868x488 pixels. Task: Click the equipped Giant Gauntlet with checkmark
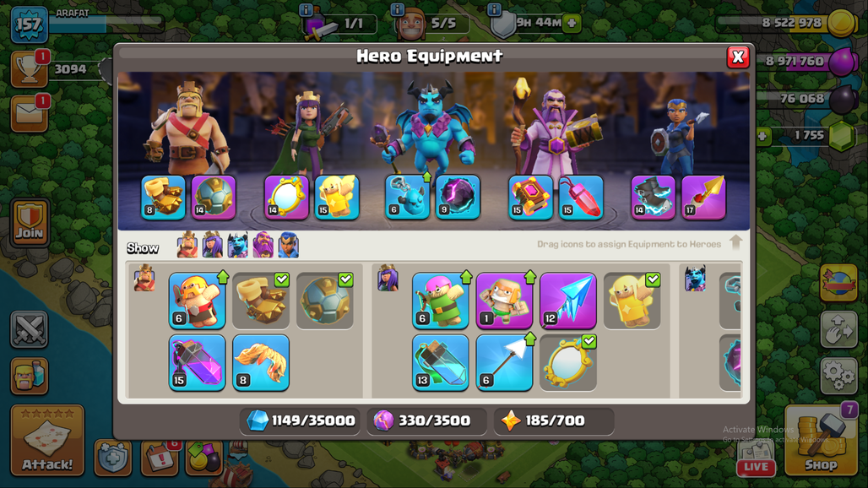(x=261, y=301)
